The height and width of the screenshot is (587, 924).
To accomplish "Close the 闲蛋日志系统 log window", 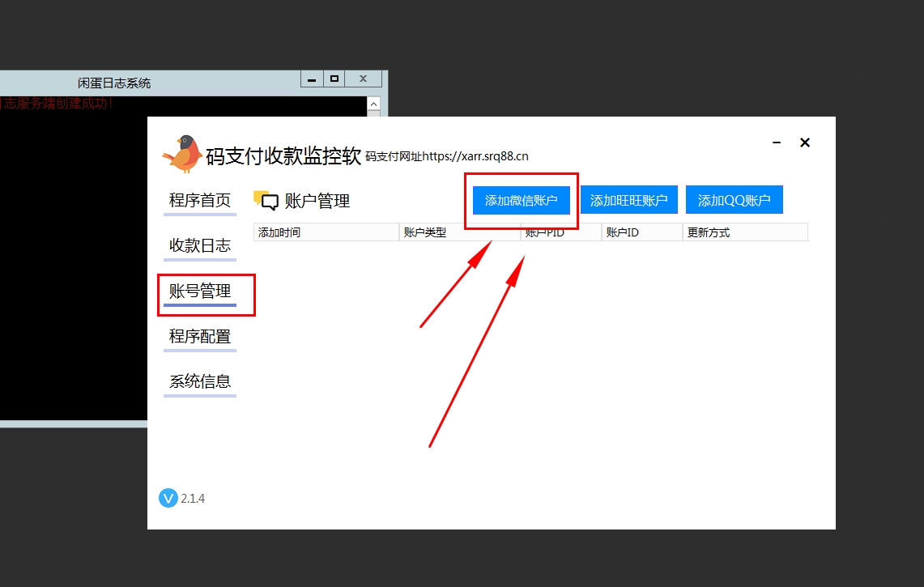I will [x=364, y=79].
